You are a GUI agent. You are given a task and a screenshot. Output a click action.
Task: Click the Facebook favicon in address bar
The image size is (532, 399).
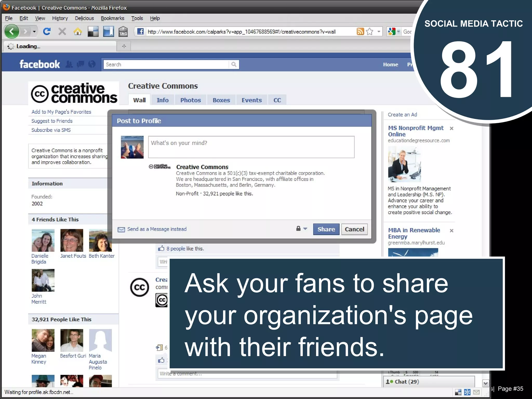click(x=140, y=31)
